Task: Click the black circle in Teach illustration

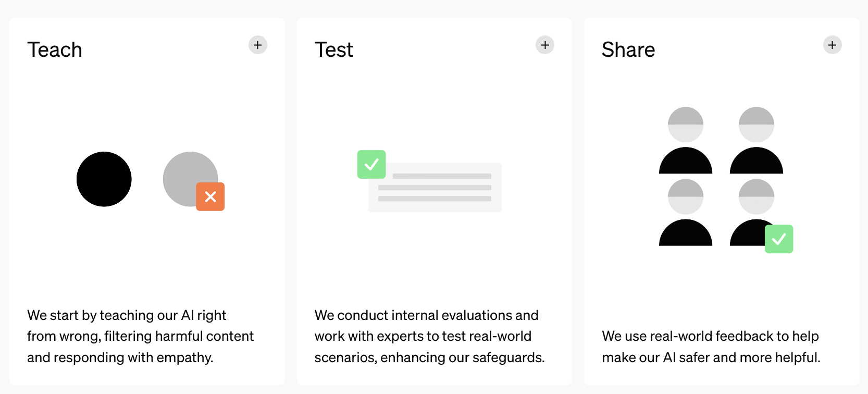Action: pyautogui.click(x=104, y=179)
